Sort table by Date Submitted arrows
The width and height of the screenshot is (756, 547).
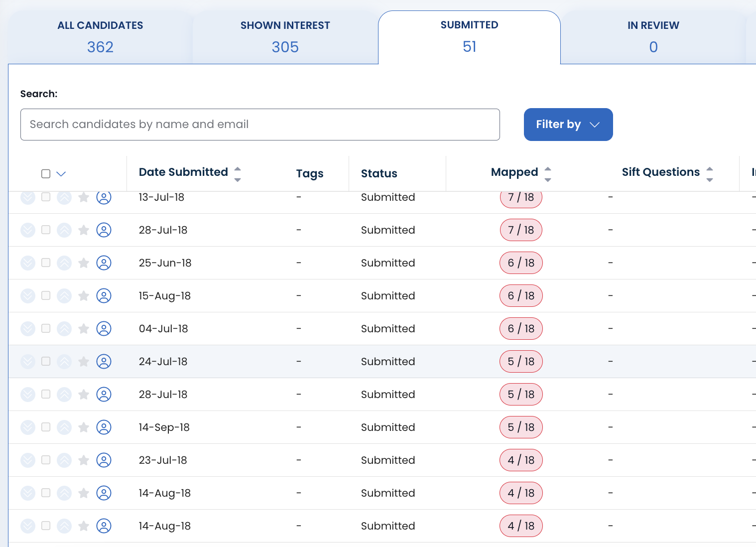tap(238, 174)
